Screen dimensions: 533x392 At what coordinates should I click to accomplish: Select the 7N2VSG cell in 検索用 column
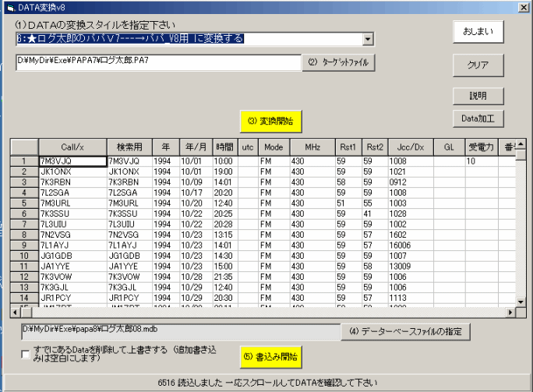pos(129,235)
